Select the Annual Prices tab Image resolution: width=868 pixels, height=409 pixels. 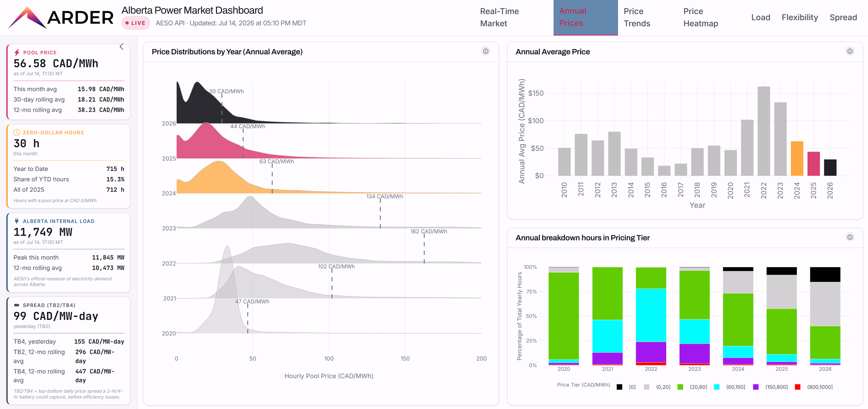click(x=585, y=17)
